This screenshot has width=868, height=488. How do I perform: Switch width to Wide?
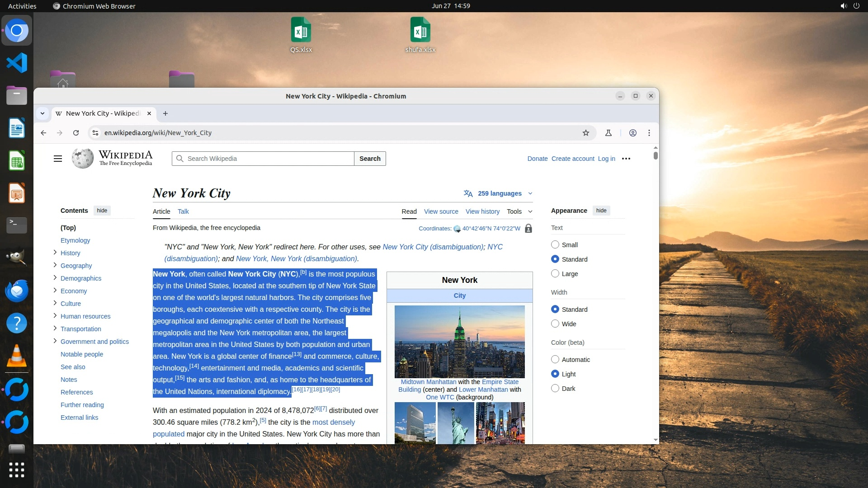coord(555,324)
